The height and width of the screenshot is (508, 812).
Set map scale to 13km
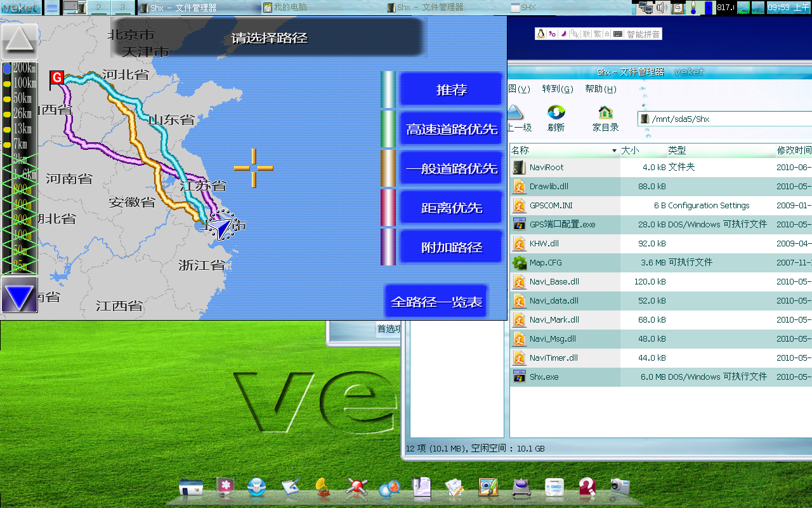pyautogui.click(x=20, y=129)
